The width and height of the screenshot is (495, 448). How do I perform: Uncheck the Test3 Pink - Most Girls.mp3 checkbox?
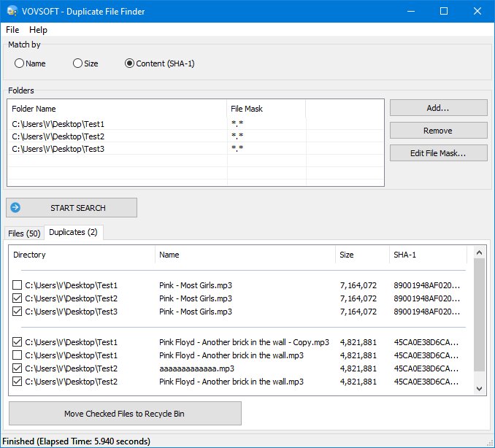(x=18, y=312)
